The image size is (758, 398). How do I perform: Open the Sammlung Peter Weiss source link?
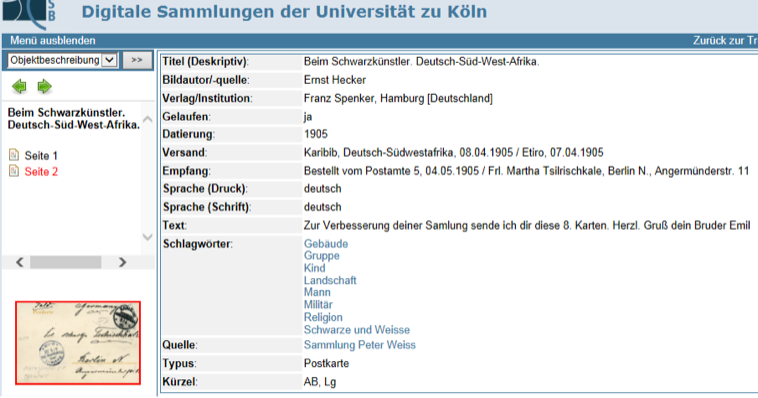tap(360, 345)
